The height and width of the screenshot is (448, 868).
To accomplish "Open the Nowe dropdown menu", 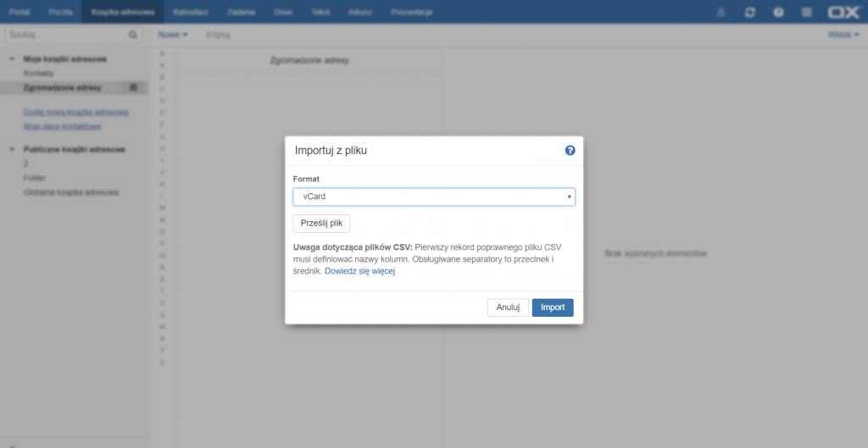I will click(173, 35).
